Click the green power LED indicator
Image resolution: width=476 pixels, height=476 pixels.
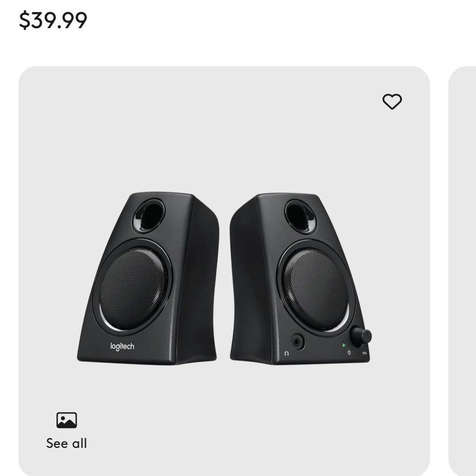pyautogui.click(x=344, y=345)
